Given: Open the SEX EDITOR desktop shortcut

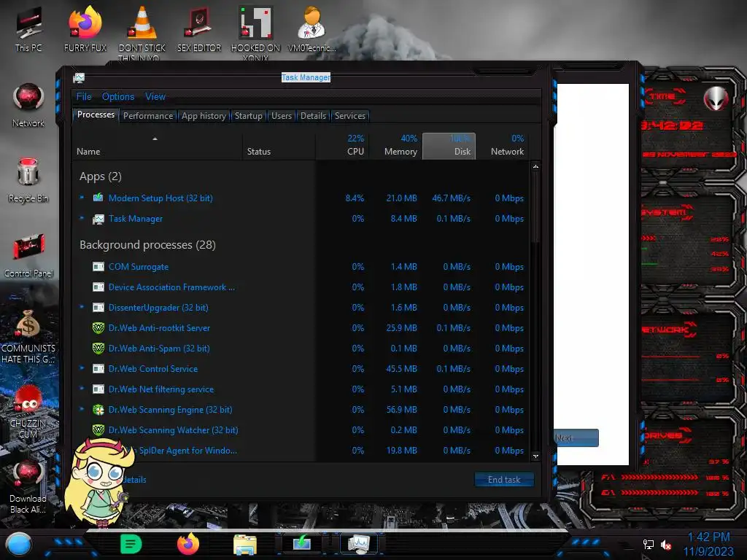Looking at the screenshot, I should click(x=199, y=28).
